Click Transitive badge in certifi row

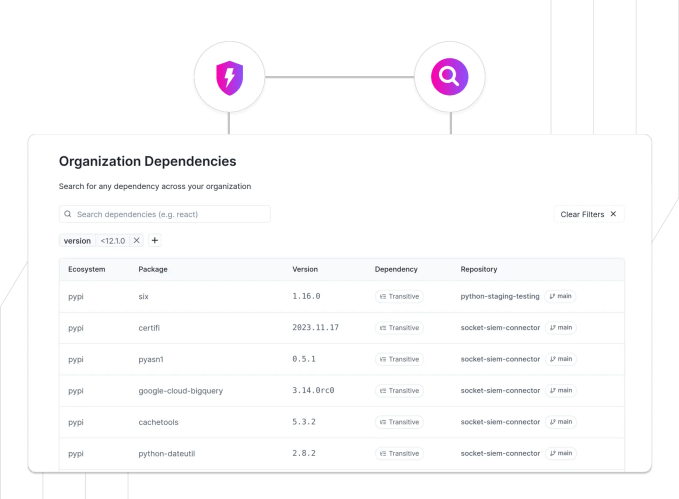pyautogui.click(x=399, y=327)
